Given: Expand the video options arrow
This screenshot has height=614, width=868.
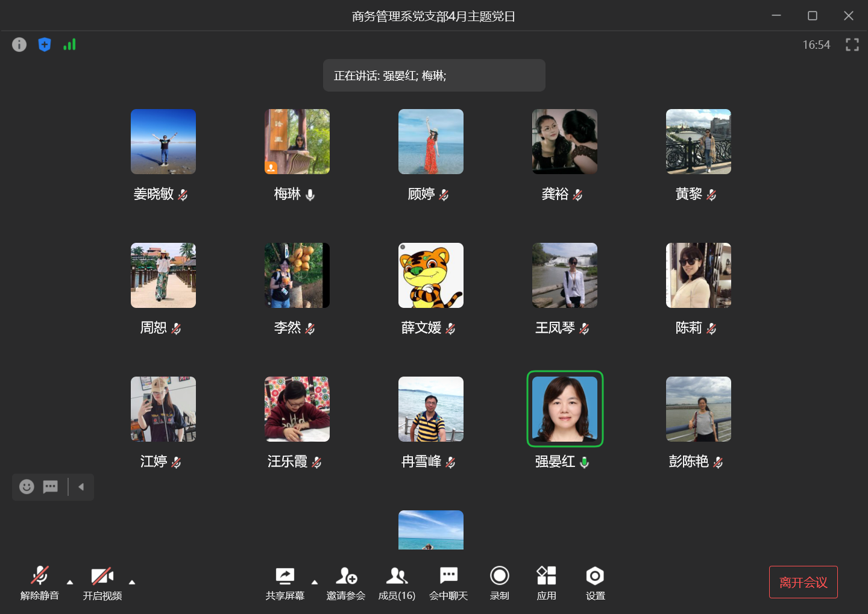Looking at the screenshot, I should pos(132,582).
